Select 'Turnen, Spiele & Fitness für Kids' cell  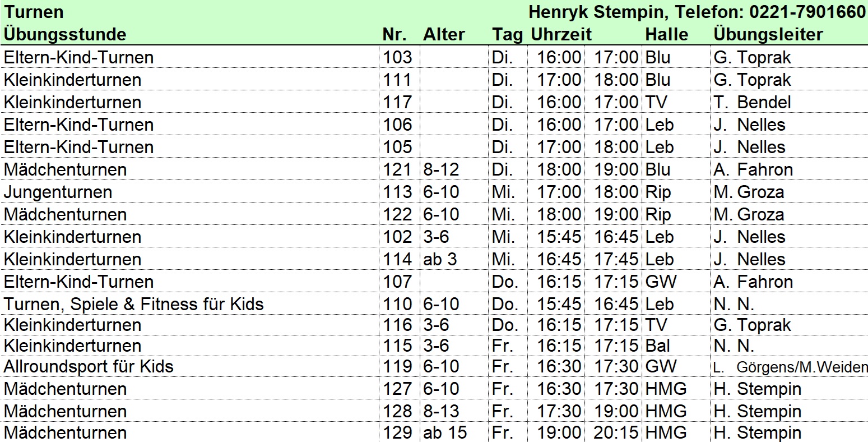coord(133,304)
